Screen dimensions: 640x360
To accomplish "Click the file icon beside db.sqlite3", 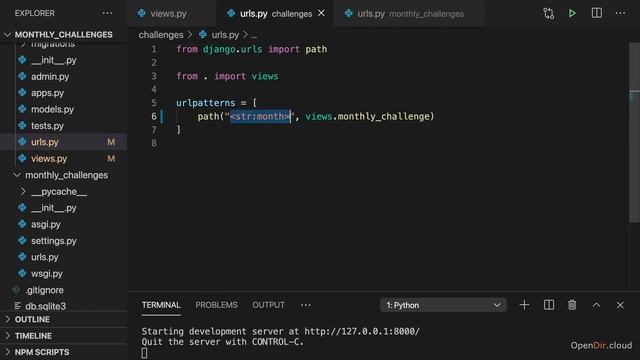I will coord(17,306).
